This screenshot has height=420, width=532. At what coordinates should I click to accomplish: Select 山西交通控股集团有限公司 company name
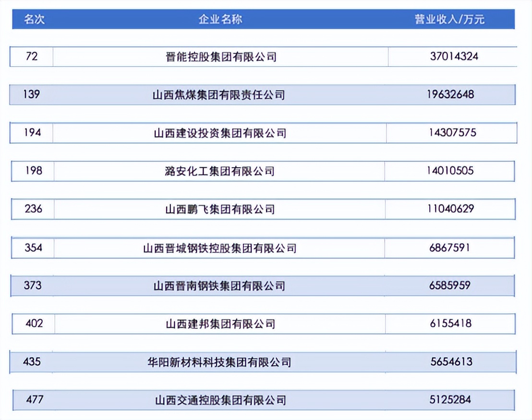click(x=220, y=400)
